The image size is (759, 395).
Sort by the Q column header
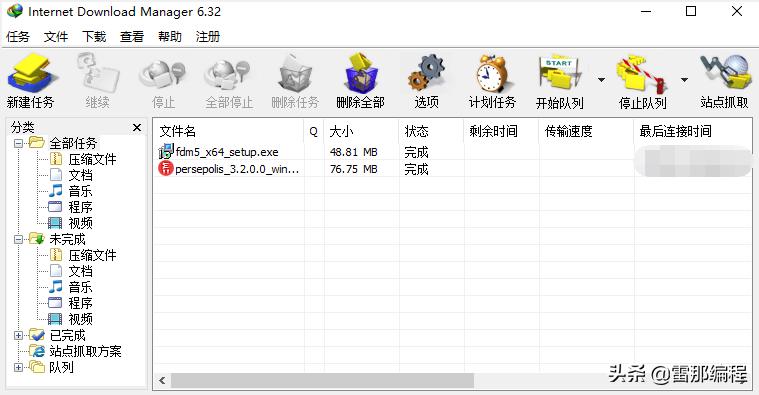click(x=314, y=131)
